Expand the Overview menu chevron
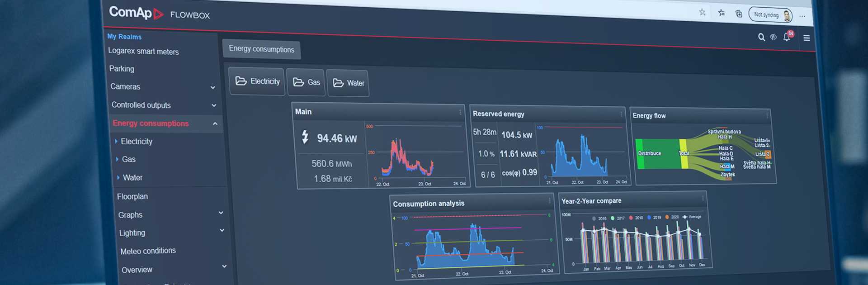This screenshot has height=285, width=868. click(224, 266)
